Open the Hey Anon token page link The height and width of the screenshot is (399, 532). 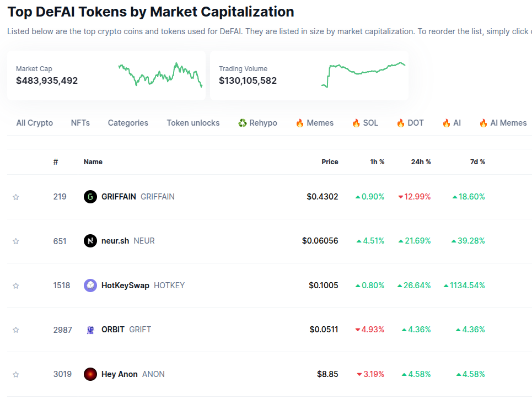[120, 374]
